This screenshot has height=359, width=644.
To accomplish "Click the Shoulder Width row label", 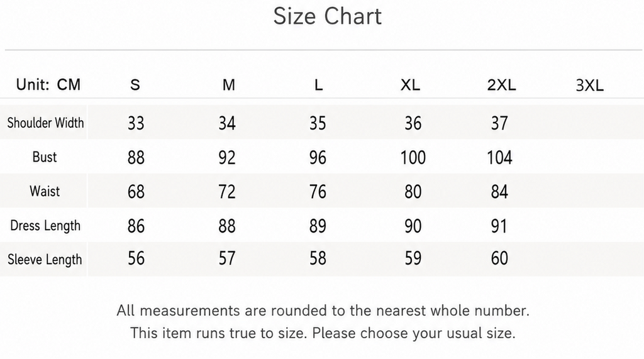I will 45,123.
